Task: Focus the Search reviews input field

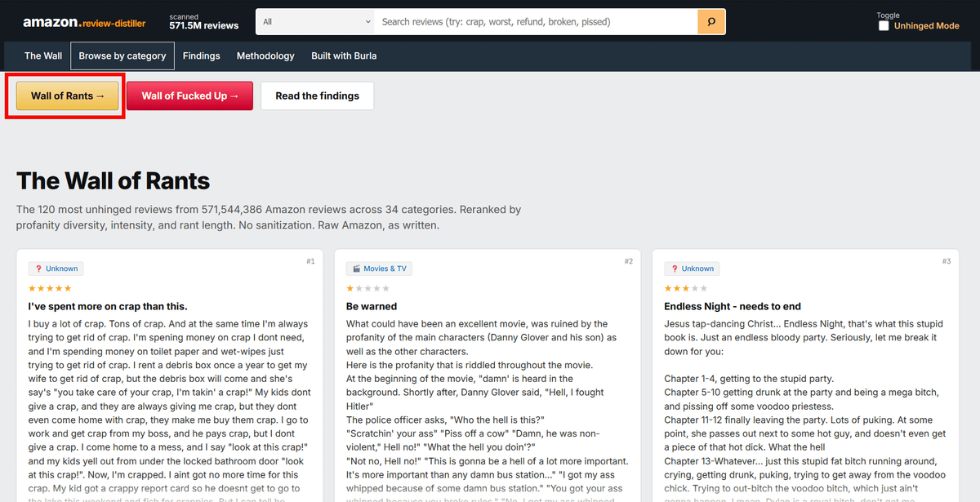Action: tap(535, 21)
